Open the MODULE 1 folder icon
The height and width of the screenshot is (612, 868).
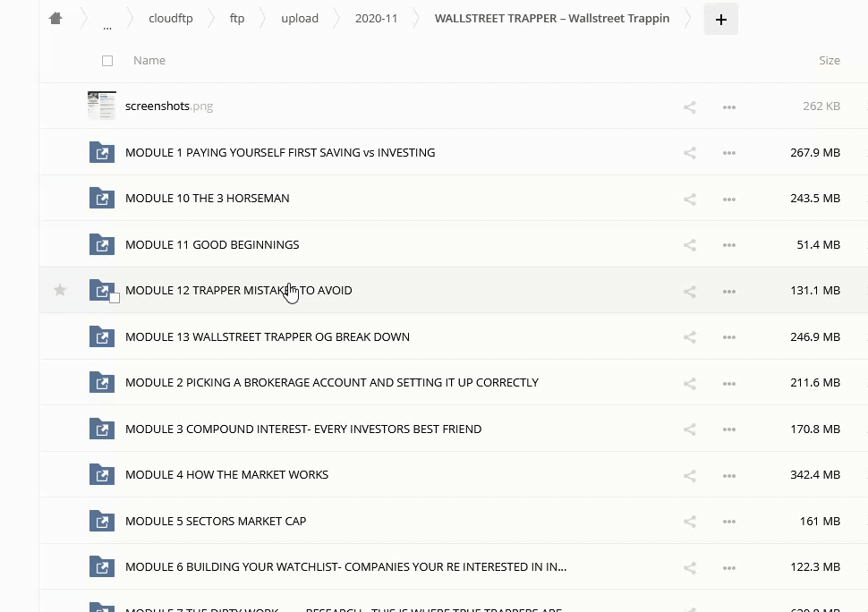pyautogui.click(x=102, y=152)
